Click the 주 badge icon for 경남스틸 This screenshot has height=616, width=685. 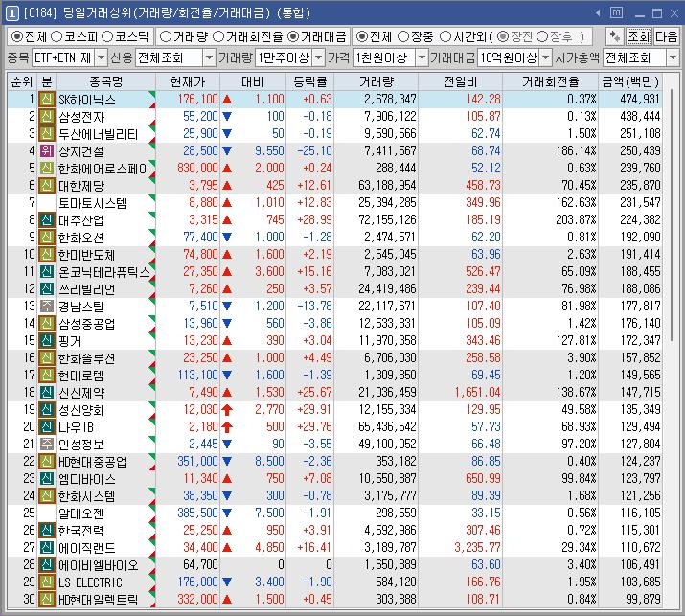[x=46, y=306]
